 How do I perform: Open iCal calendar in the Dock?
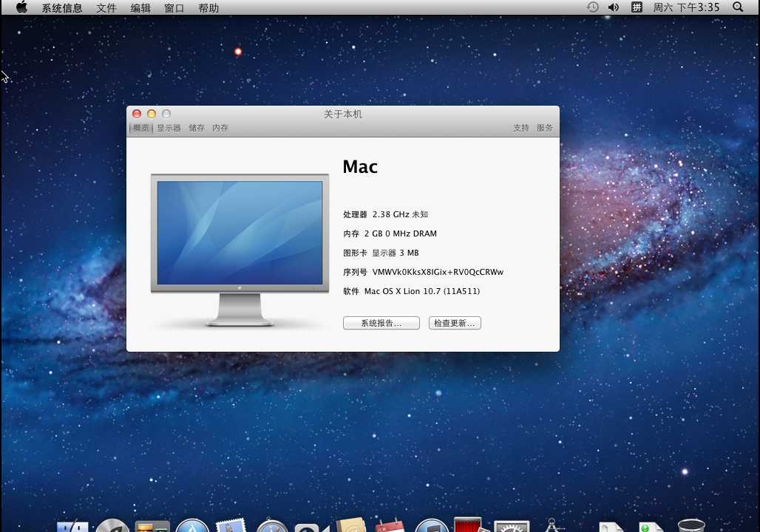coord(390,525)
